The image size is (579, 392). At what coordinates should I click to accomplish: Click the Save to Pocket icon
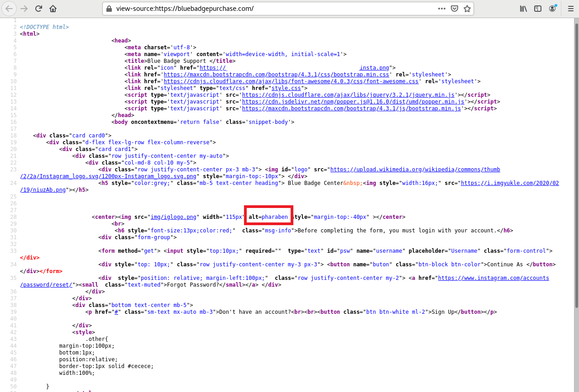pos(454,9)
